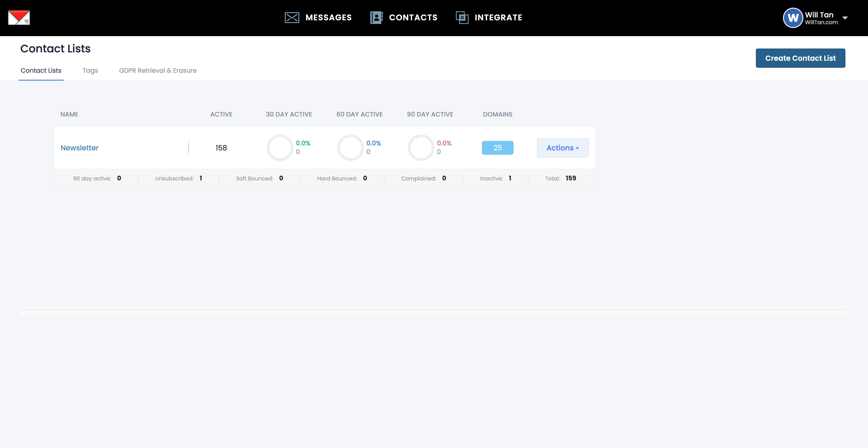Open the CONTACTS menu

[x=413, y=18]
